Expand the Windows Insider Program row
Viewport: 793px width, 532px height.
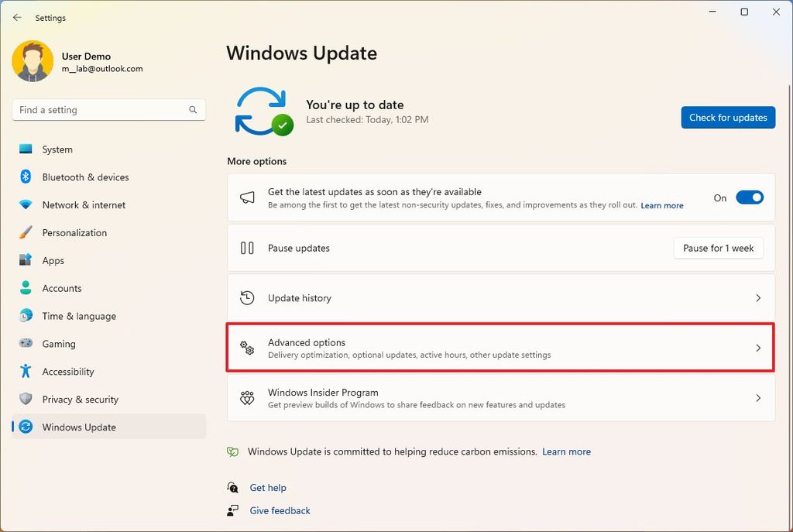pos(758,398)
